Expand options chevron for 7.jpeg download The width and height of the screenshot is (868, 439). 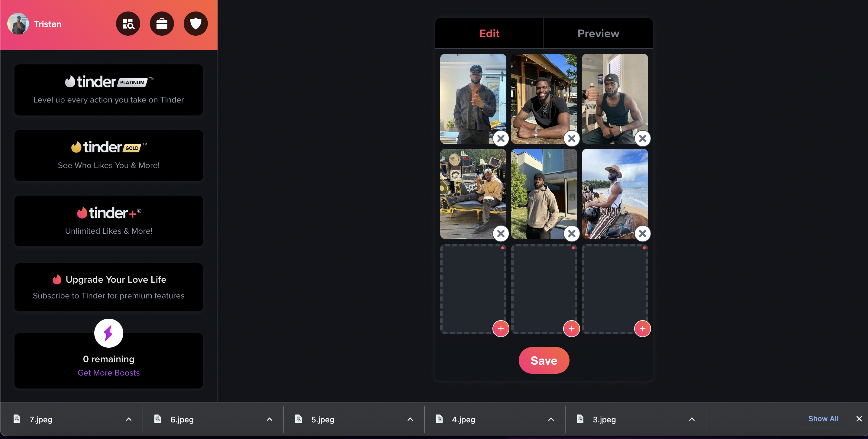tap(129, 419)
